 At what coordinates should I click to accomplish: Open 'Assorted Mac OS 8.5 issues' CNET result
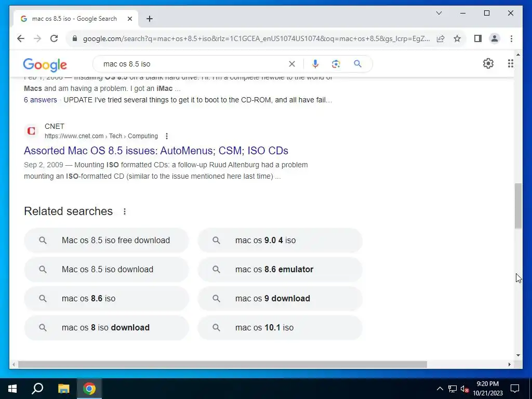pyautogui.click(x=156, y=151)
